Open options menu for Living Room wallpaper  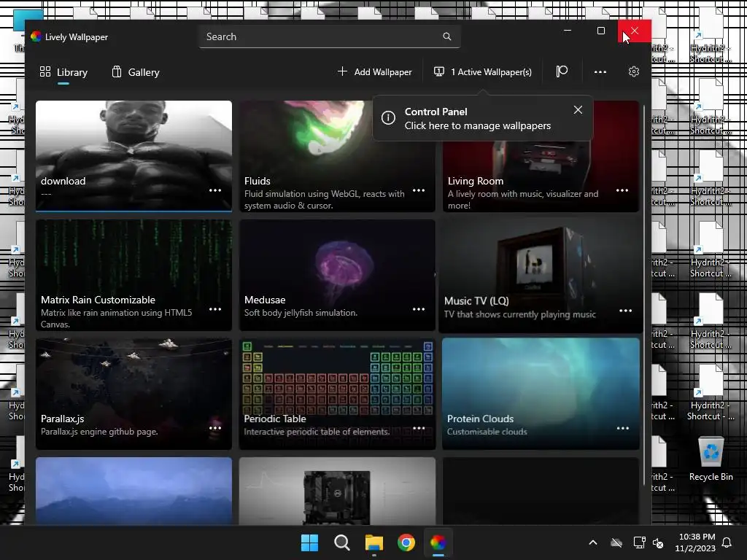tap(622, 190)
